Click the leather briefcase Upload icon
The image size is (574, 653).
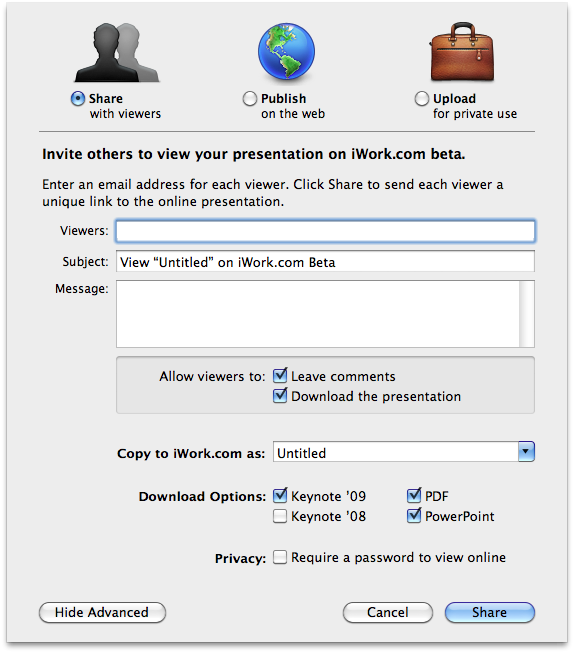coord(462,52)
